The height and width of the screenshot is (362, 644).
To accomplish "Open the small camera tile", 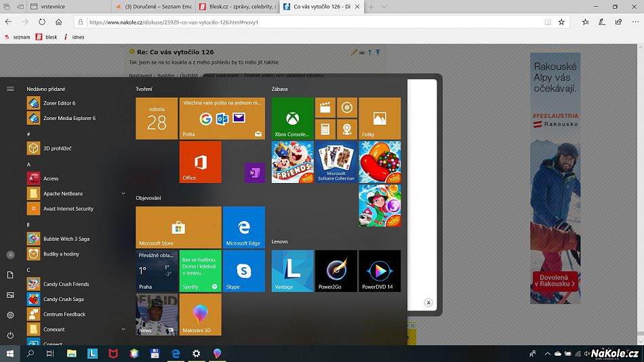I will point(347,129).
